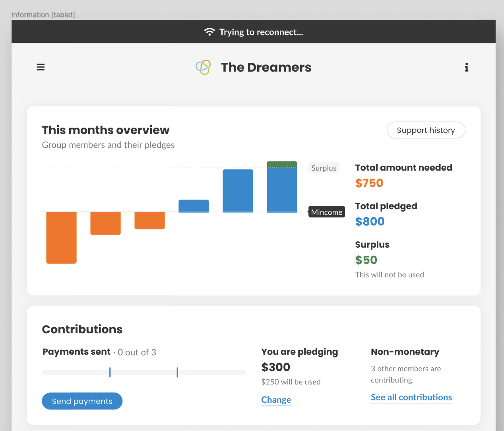Click The Dreamers group title

(x=266, y=67)
